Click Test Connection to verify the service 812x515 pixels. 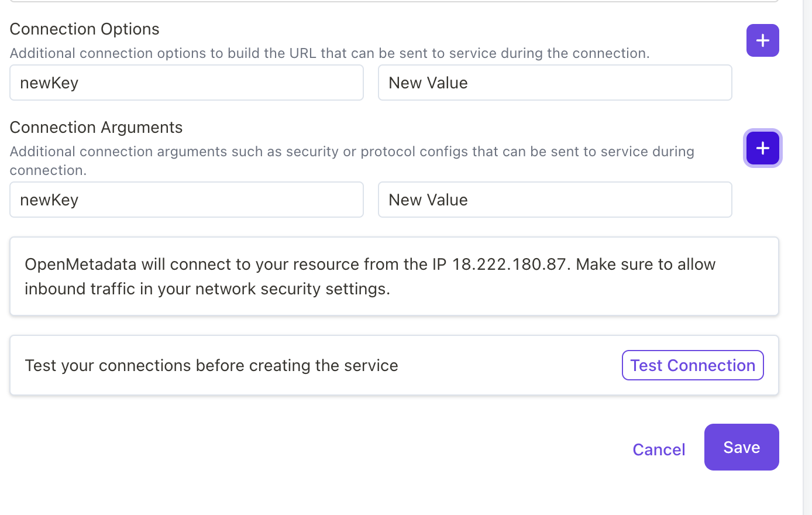pos(692,365)
